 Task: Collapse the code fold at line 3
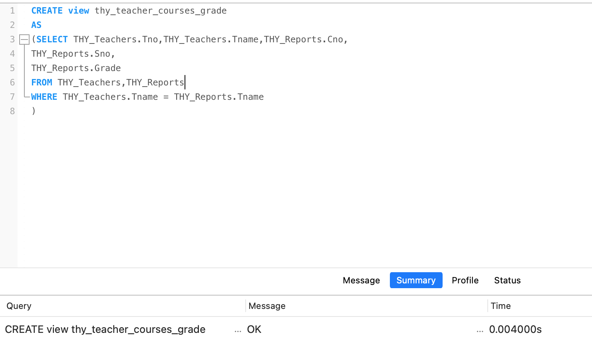24,40
